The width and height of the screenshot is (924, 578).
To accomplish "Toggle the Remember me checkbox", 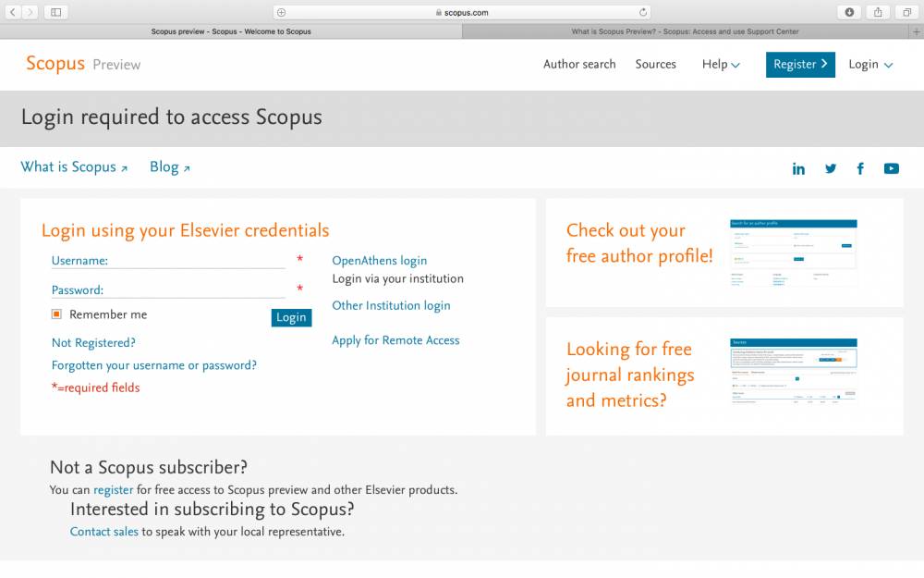I will [56, 314].
